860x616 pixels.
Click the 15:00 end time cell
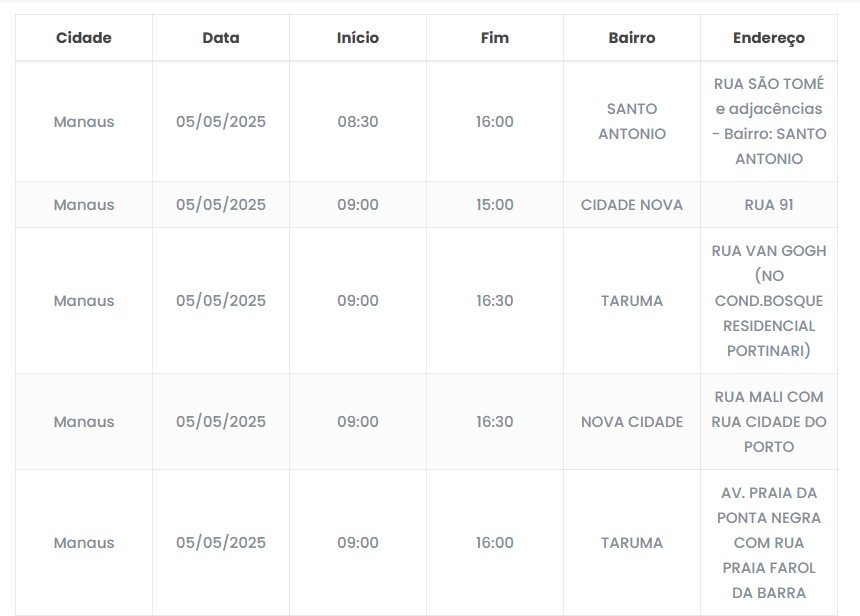click(x=495, y=205)
